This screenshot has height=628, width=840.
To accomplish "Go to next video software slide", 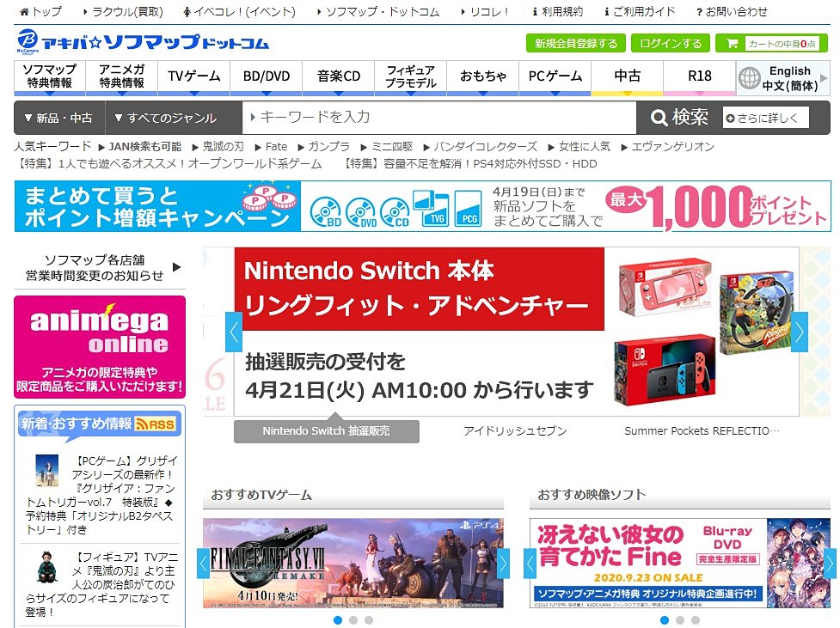I will [830, 564].
